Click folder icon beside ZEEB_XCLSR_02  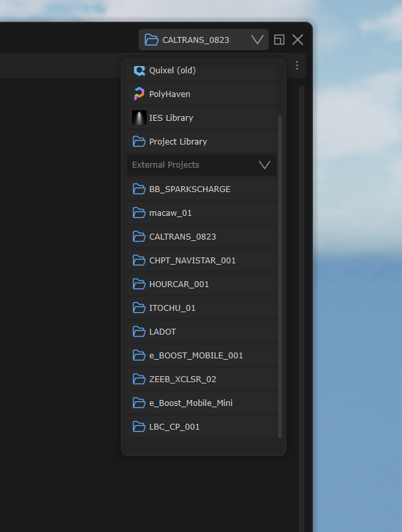[139, 379]
